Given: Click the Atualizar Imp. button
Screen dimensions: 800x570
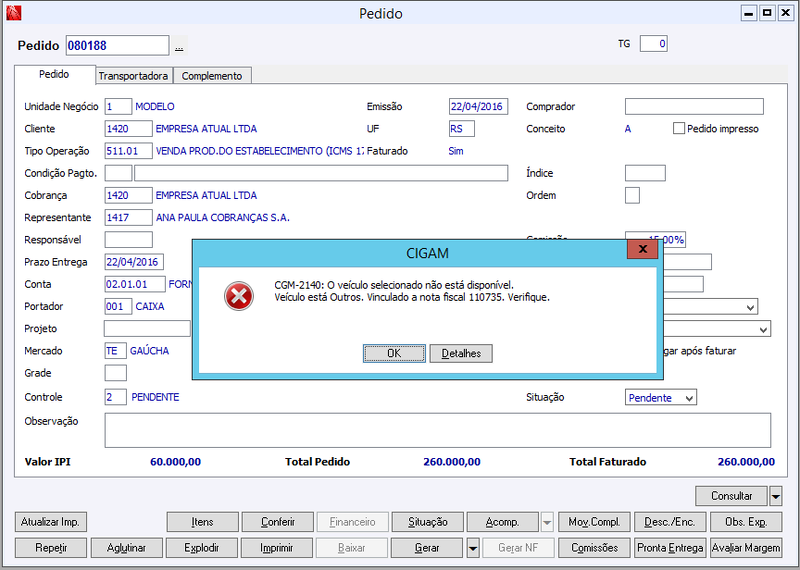Looking at the screenshot, I should [51, 522].
